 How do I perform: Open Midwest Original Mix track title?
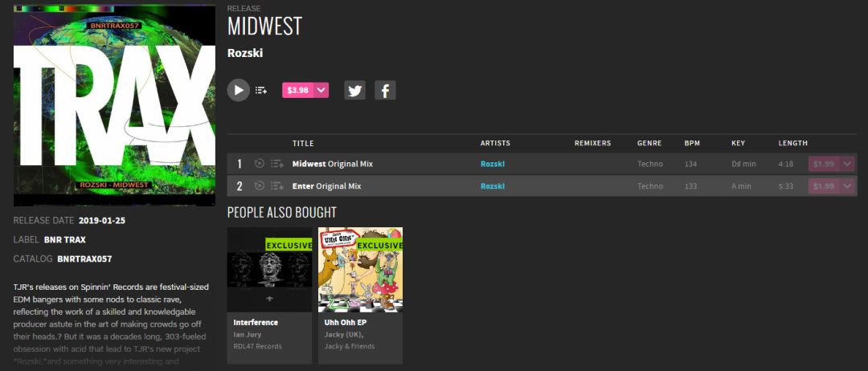click(x=333, y=164)
